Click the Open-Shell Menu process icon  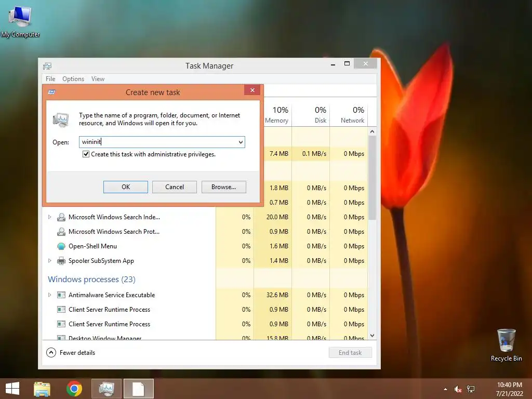pyautogui.click(x=61, y=246)
